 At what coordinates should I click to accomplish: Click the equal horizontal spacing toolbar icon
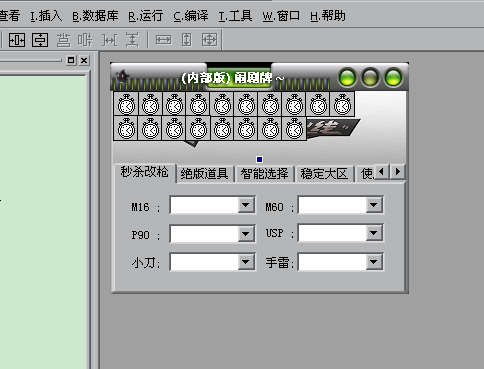point(109,40)
